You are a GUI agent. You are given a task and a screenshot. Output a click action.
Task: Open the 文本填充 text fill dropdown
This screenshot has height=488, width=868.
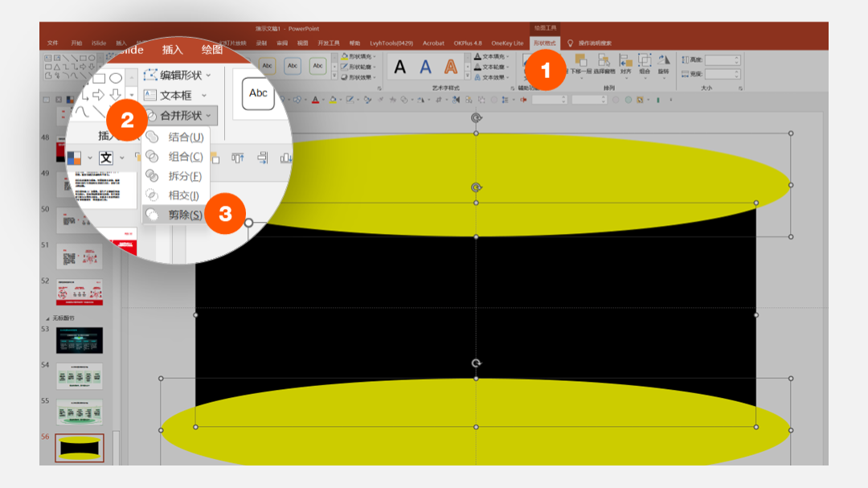492,56
